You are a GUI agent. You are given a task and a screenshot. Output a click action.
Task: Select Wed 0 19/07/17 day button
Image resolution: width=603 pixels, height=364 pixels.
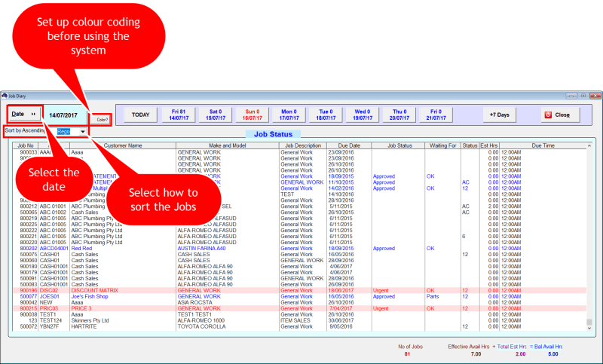[x=363, y=115]
